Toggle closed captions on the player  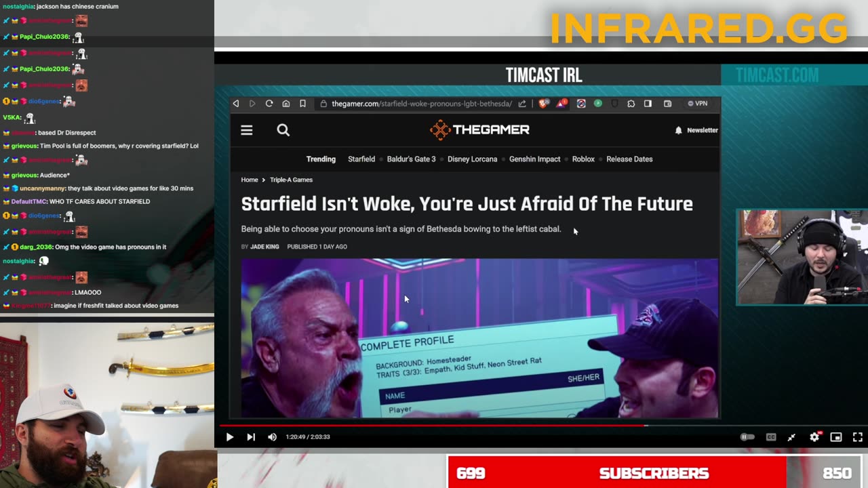point(771,437)
